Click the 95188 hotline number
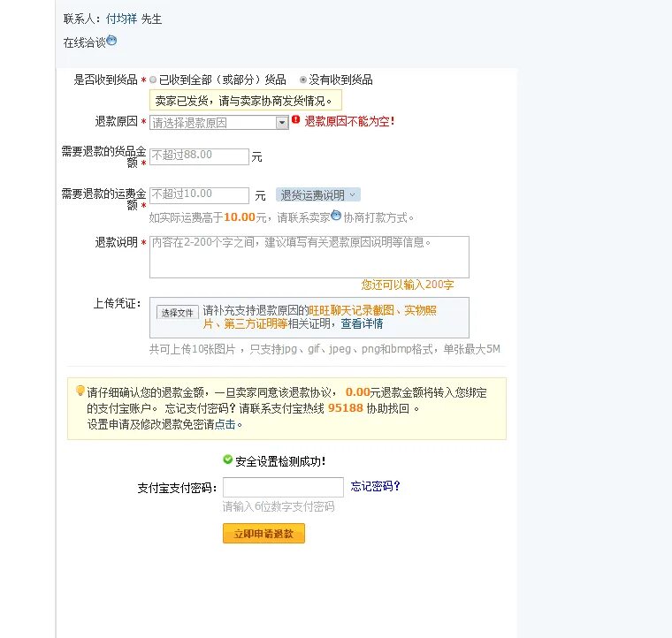672x638 pixels. click(346, 408)
